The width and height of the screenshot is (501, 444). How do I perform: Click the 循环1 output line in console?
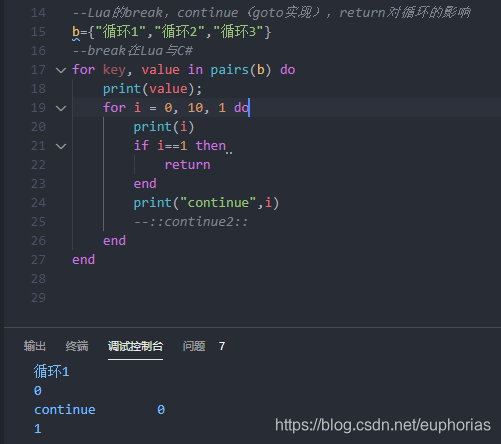click(x=51, y=372)
